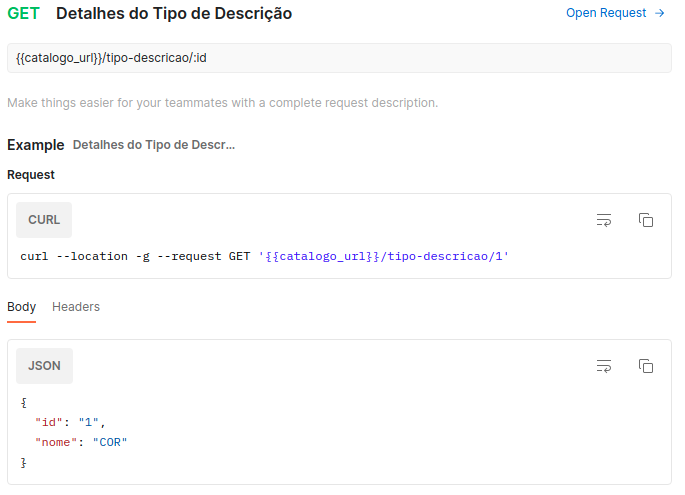The image size is (685, 495).
Task: Click the 'Request' subheading
Action: pyautogui.click(x=31, y=175)
